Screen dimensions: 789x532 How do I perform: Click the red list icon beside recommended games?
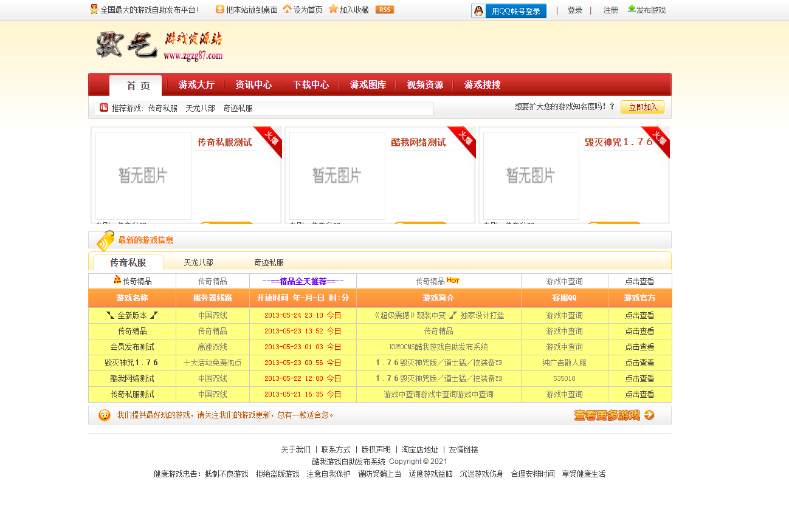tap(104, 107)
